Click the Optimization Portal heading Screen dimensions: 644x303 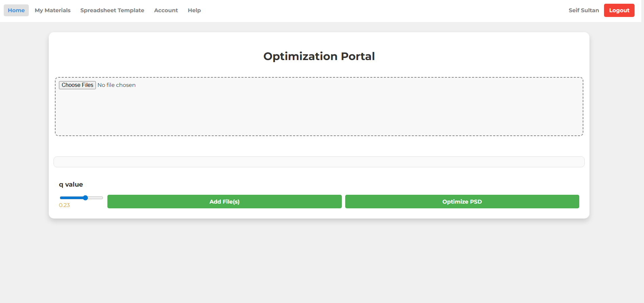[319, 56]
